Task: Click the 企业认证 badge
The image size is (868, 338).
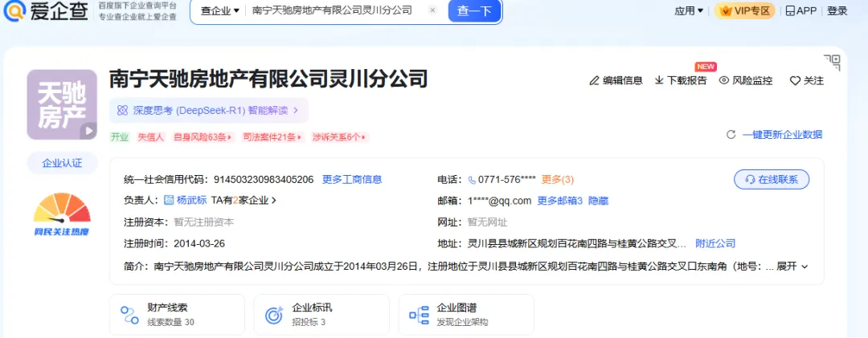Action: pyautogui.click(x=62, y=163)
